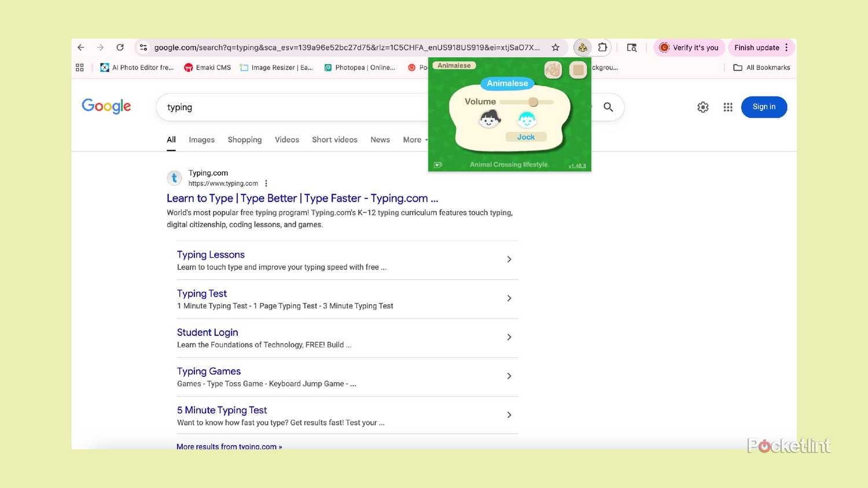The width and height of the screenshot is (868, 488).
Task: Expand the Typing Test result chevron
Action: coord(509,298)
